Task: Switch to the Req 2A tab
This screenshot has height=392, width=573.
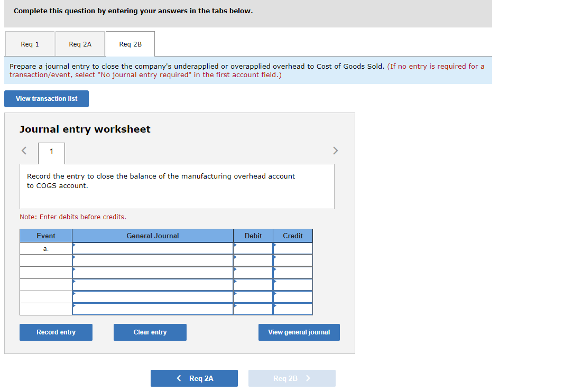Action: pos(80,43)
